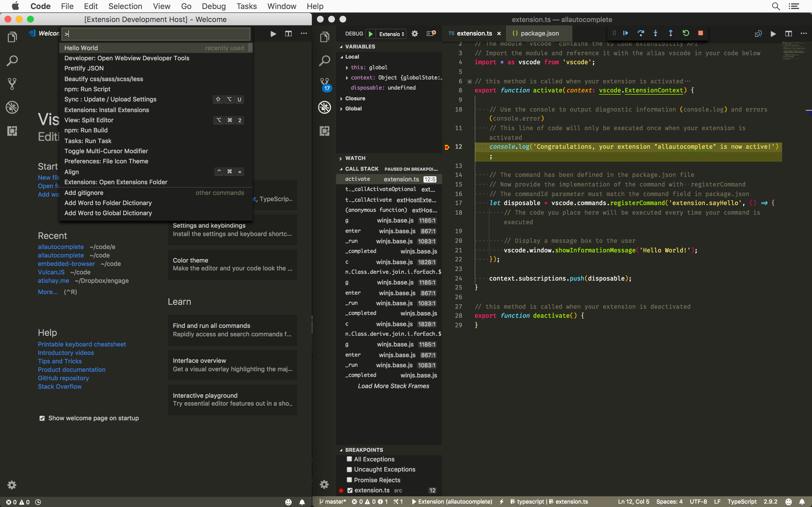This screenshot has height=507, width=812.
Task: Enable Uncaught Exceptions breakpoint
Action: [x=348, y=470]
